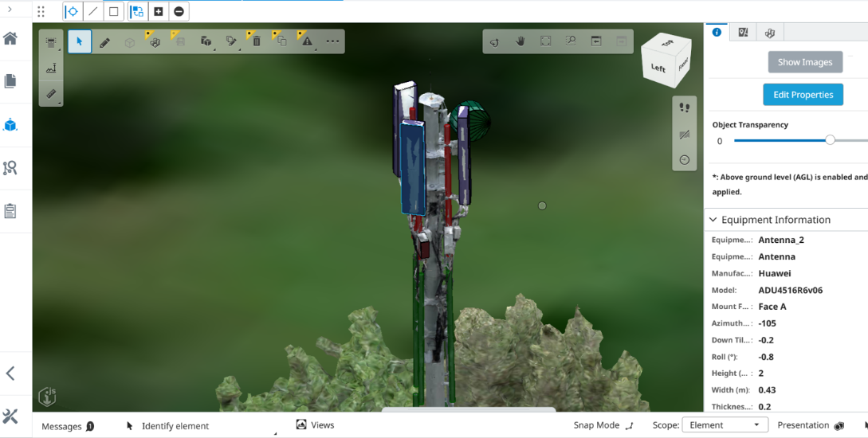The image size is (868, 438).
Task: Click the footsteps walk mode icon
Action: click(x=684, y=108)
